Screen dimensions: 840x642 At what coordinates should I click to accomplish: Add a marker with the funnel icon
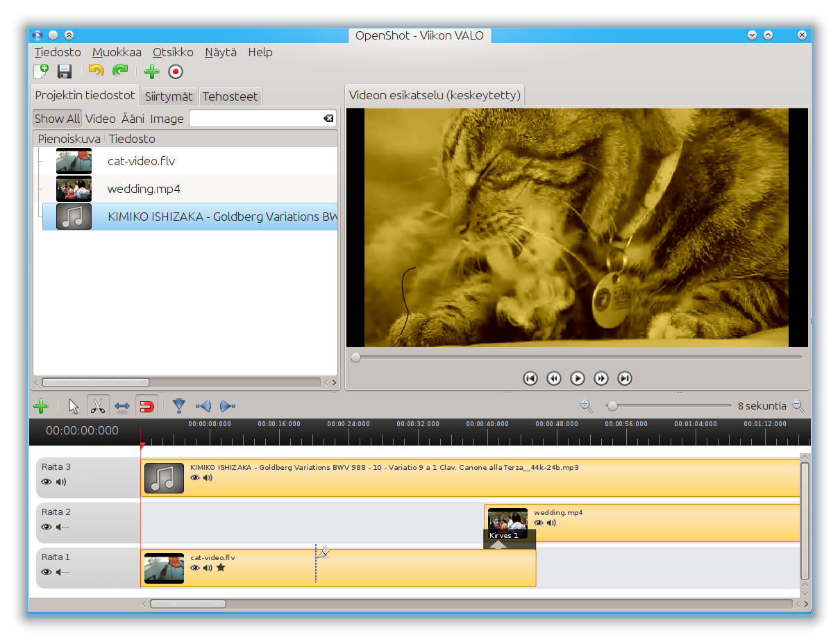(x=179, y=406)
